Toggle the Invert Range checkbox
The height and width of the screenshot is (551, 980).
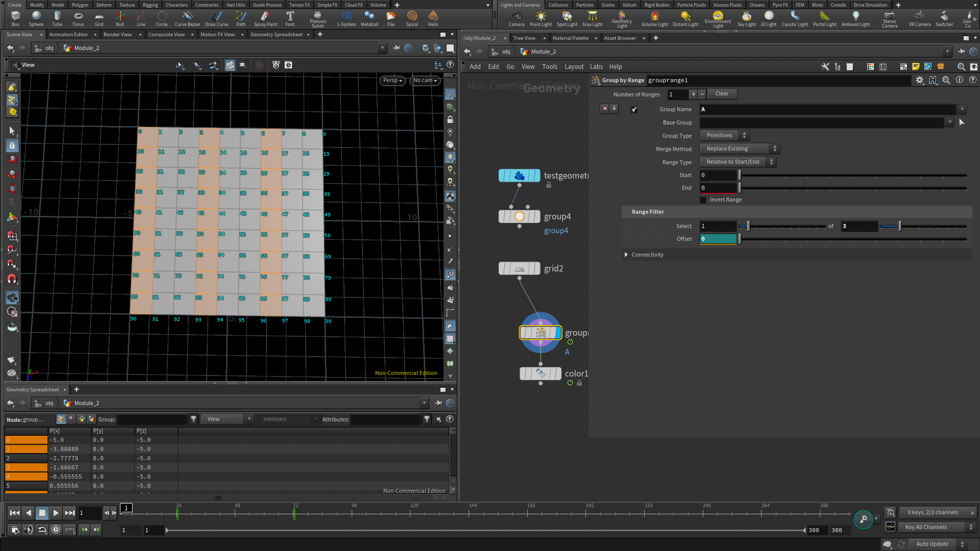pyautogui.click(x=703, y=200)
